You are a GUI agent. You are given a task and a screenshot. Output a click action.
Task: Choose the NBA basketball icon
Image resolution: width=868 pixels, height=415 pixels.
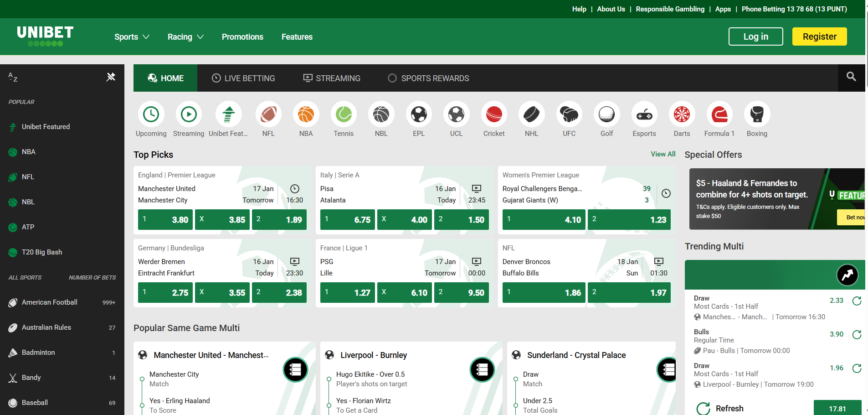click(x=306, y=114)
